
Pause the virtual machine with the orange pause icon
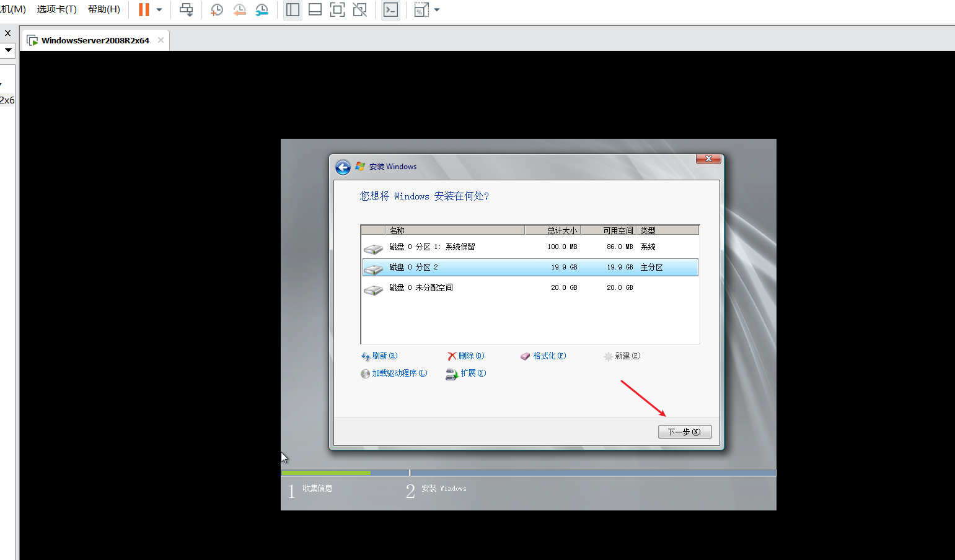tap(144, 10)
